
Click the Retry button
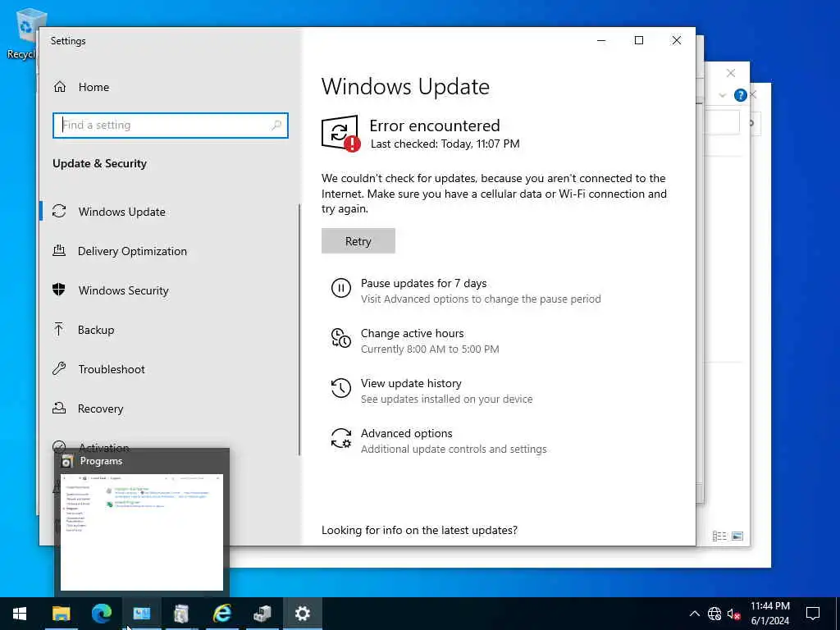(x=358, y=241)
